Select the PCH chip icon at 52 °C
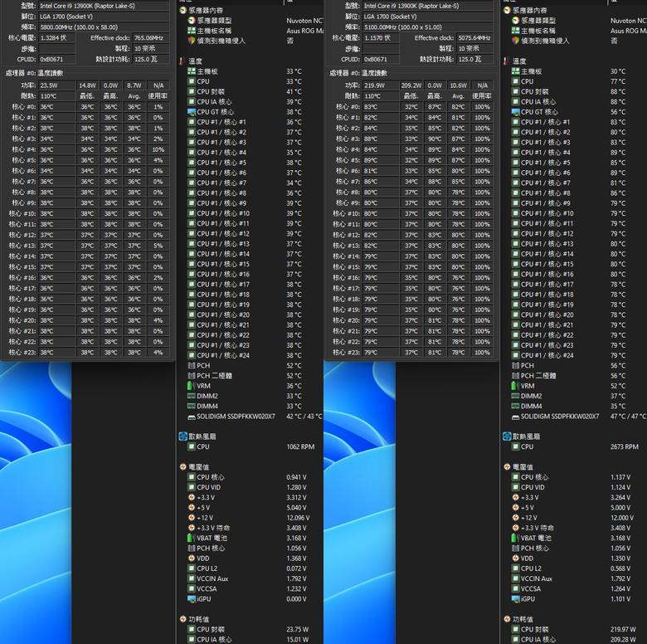This screenshot has width=647, height=644. [x=192, y=365]
